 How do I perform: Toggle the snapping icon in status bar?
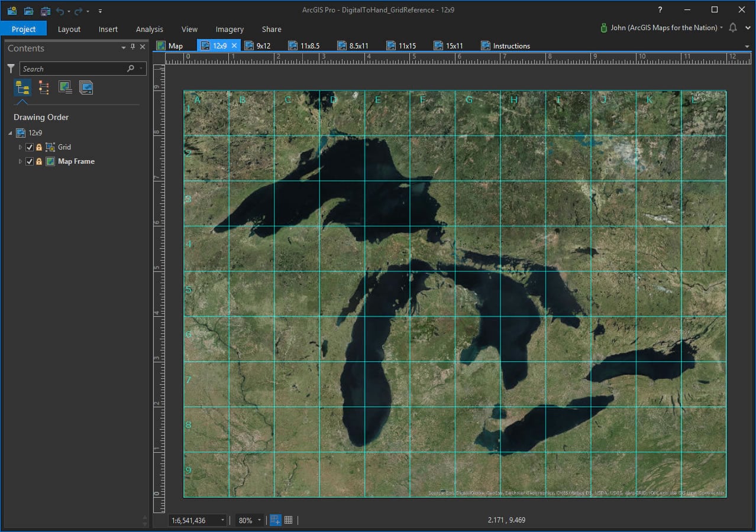tap(275, 520)
